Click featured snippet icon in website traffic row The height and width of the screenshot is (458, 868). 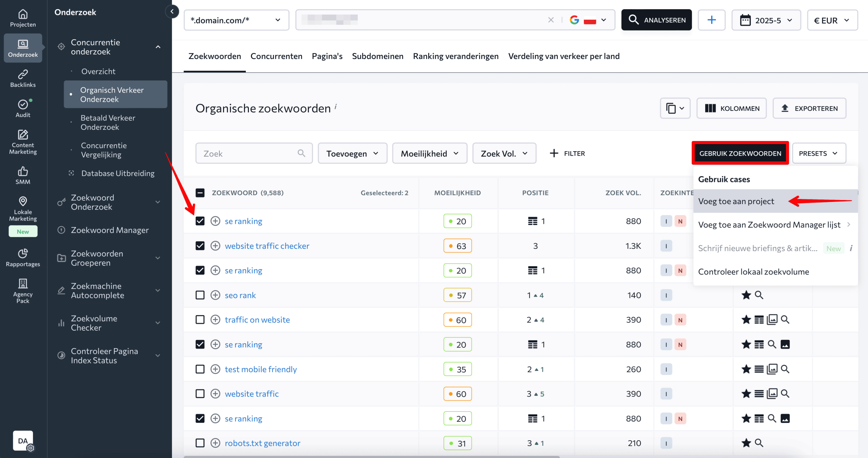759,394
